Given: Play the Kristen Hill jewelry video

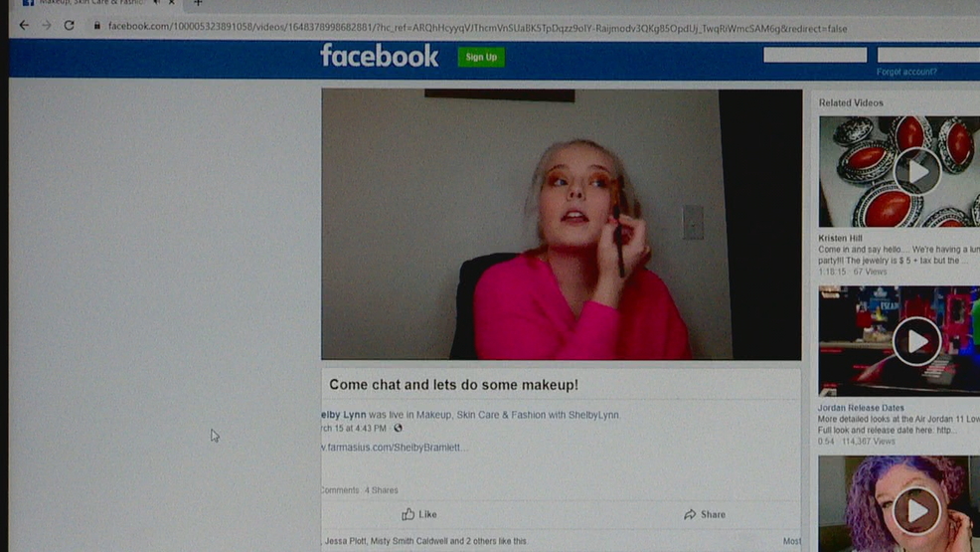Looking at the screenshot, I should click(x=915, y=172).
